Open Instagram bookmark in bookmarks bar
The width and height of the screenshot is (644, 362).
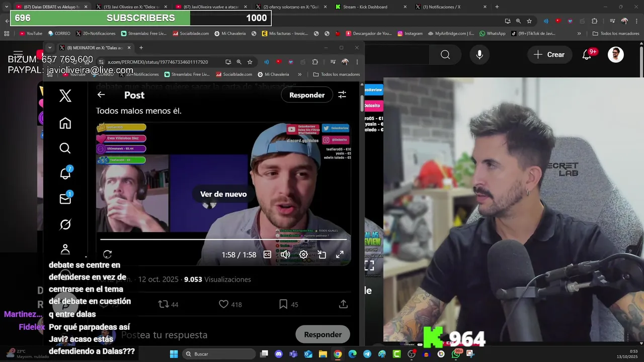[x=410, y=34]
